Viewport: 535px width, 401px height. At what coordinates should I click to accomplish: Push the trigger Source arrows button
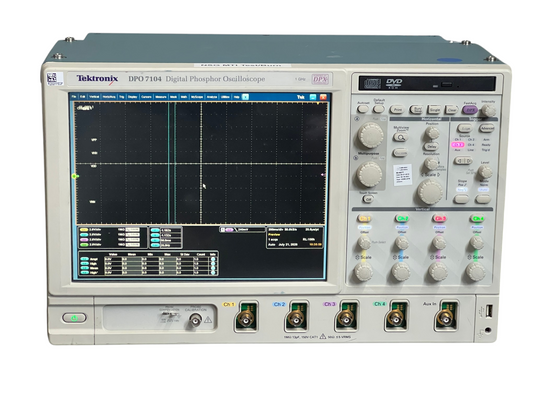click(463, 160)
